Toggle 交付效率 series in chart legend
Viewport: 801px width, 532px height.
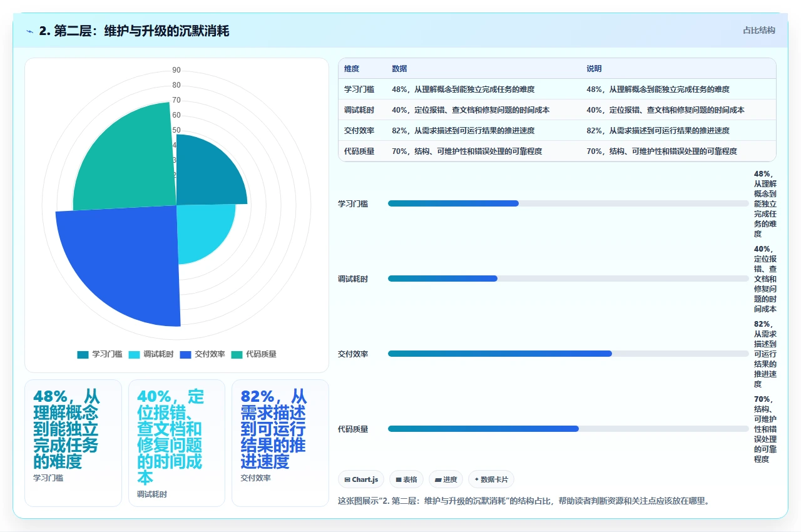point(202,354)
